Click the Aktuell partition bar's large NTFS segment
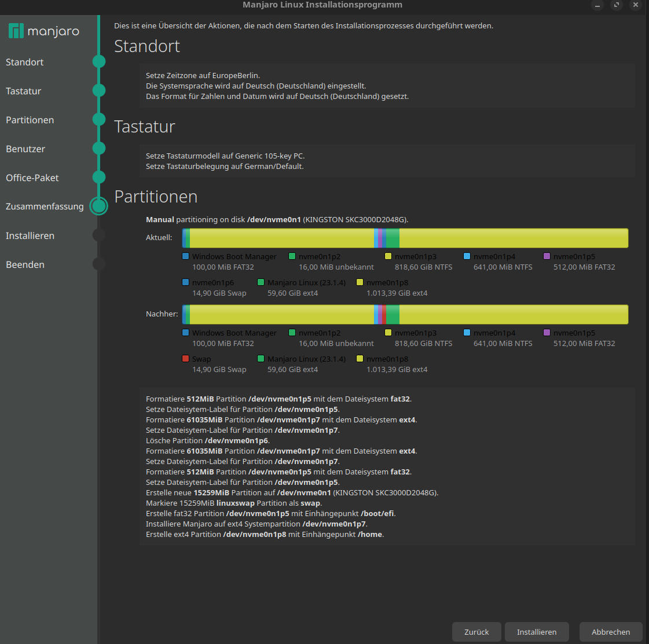 click(282, 238)
